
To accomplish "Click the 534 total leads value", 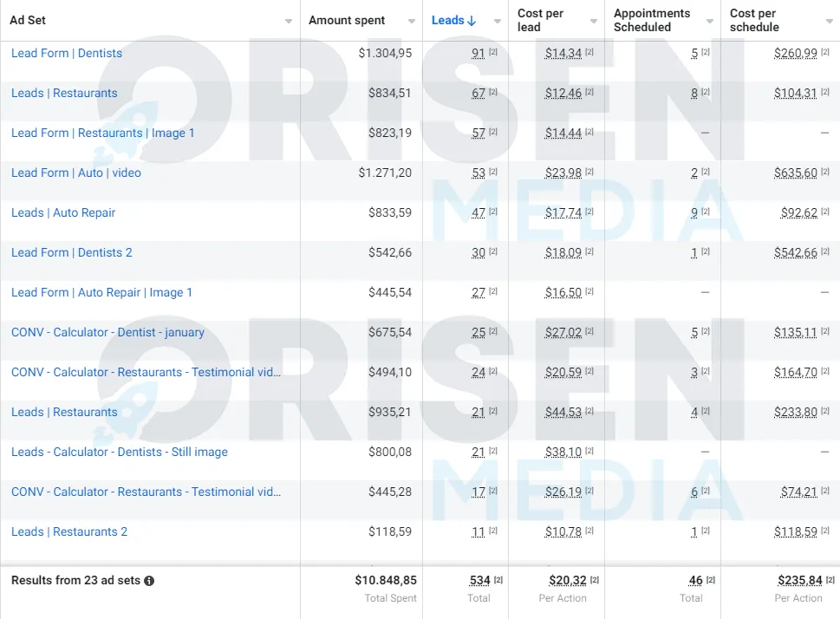I will (479, 580).
